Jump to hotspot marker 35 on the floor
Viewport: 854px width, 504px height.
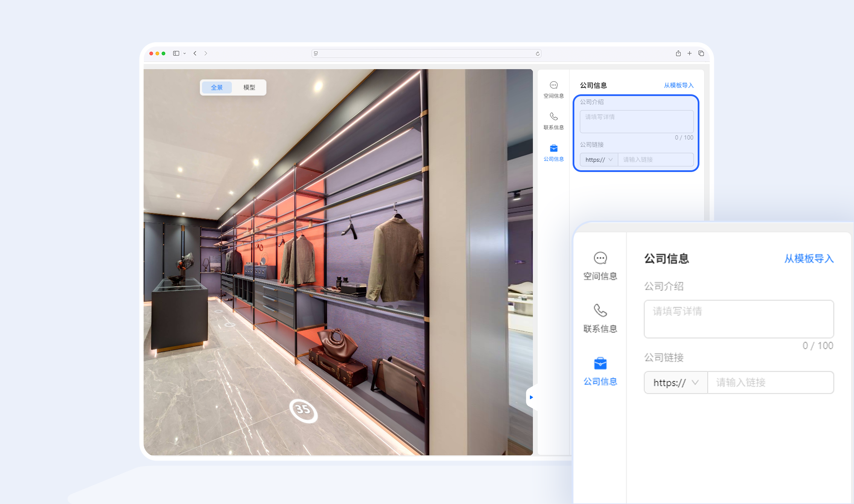[x=303, y=411]
